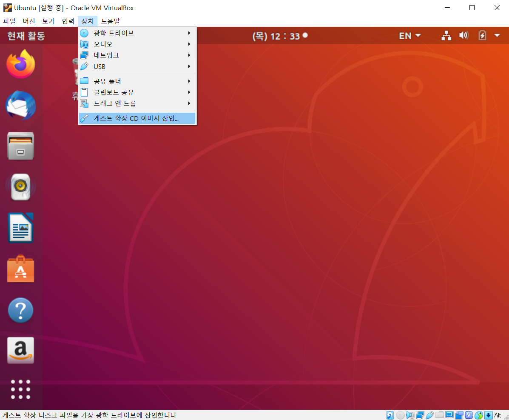This screenshot has width=509, height=420.
Task: Click the optical disc status icon
Action: pos(400,415)
